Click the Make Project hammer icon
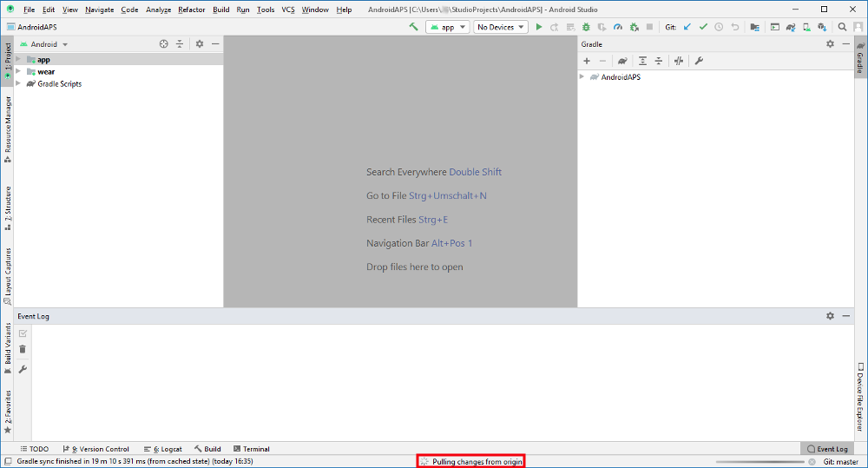The height and width of the screenshot is (468, 868). click(x=413, y=27)
